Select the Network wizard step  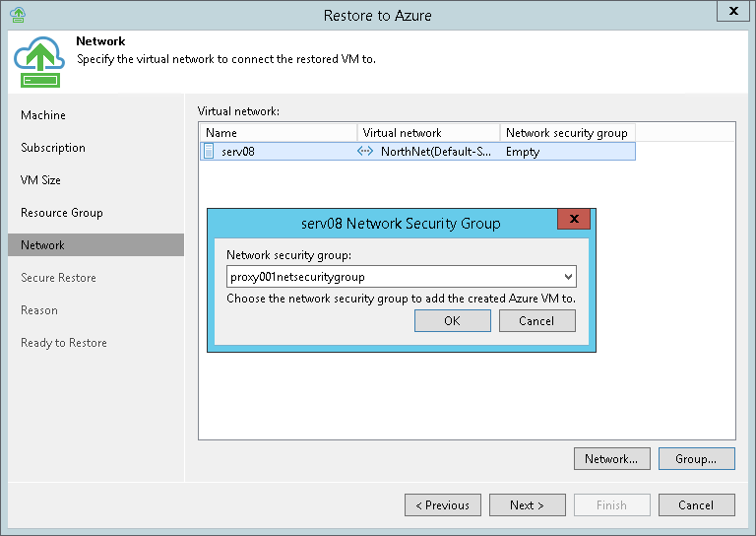click(95, 245)
